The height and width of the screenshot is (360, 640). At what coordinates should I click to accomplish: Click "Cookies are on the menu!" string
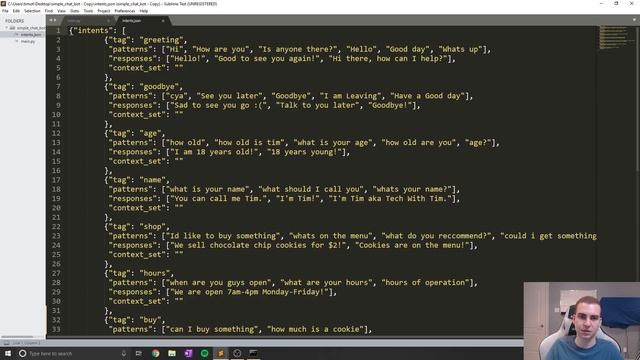412,246
